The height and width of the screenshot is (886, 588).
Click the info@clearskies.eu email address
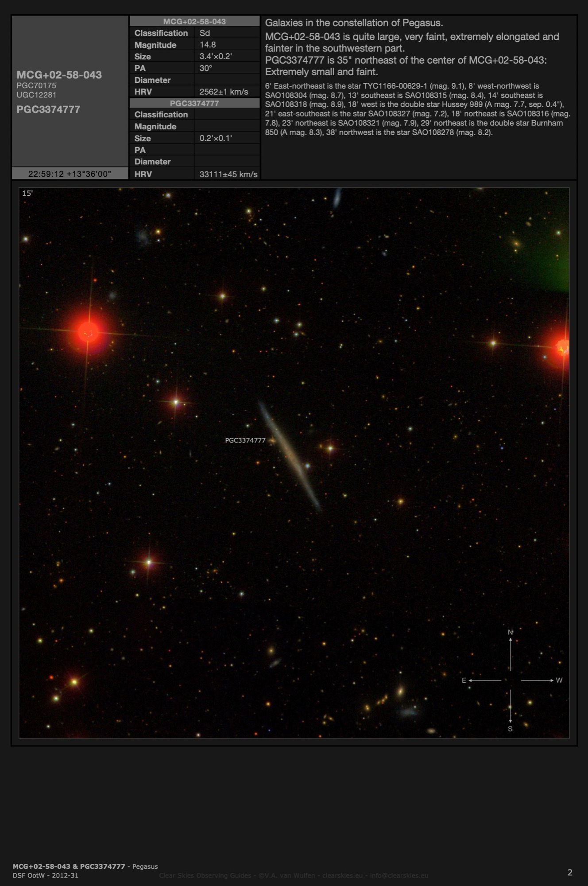[x=399, y=875]
